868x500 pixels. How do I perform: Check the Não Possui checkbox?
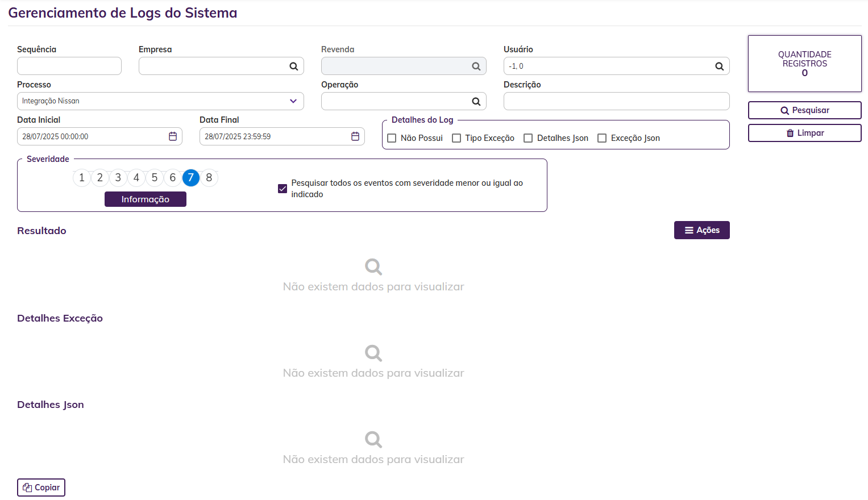click(392, 138)
